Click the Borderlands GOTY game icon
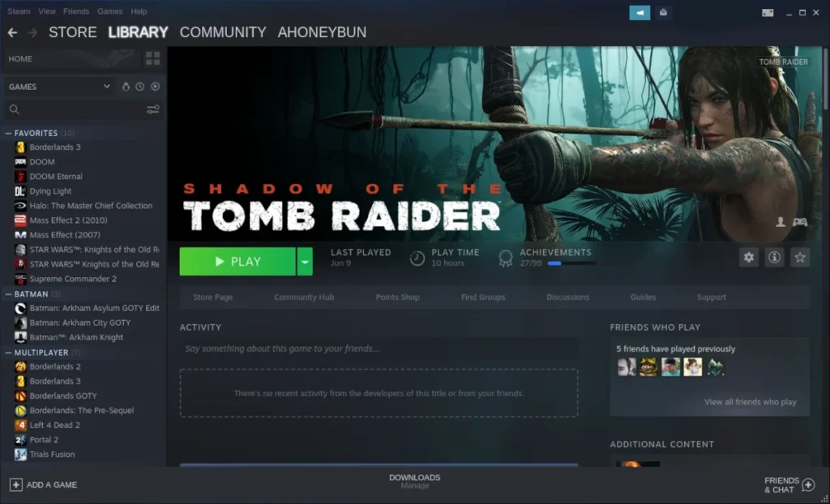This screenshot has width=830, height=504. (x=20, y=396)
